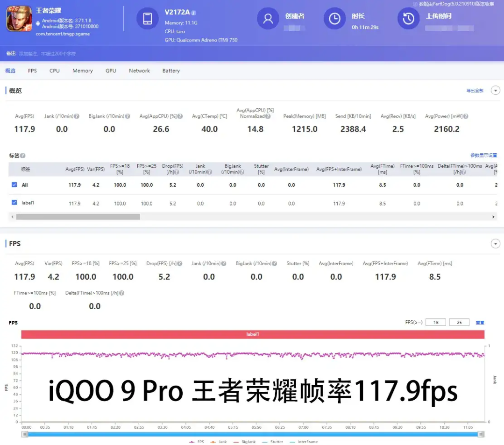Open help for FPS section Jank (/10min)
504x445 pixels.
click(x=224, y=264)
